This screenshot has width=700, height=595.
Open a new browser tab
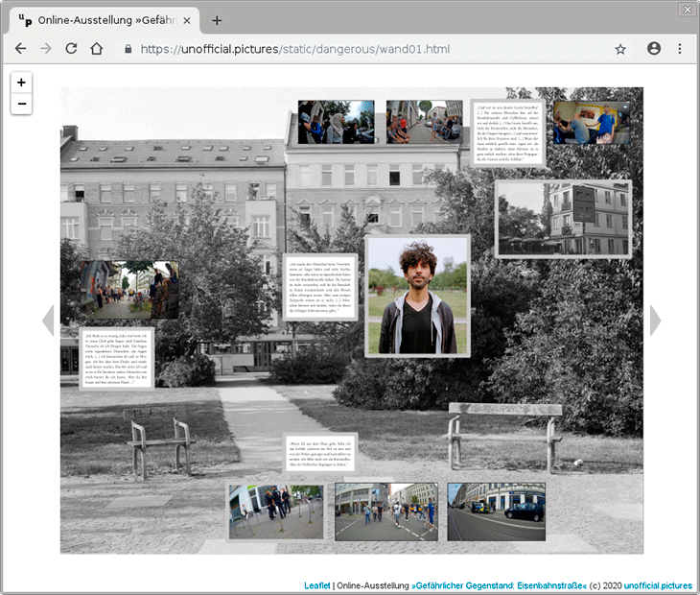(x=217, y=20)
